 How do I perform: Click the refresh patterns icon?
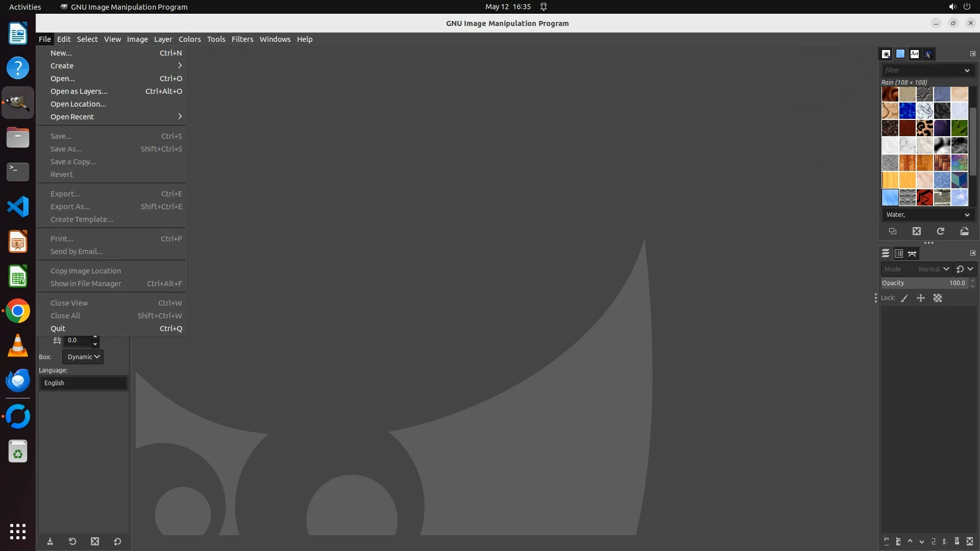(940, 232)
